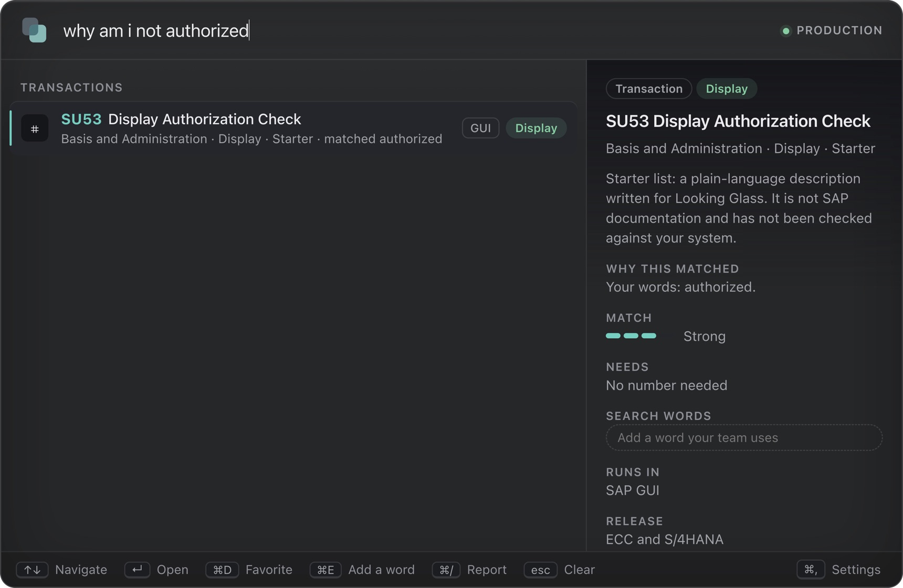This screenshot has height=588, width=903.
Task: Focus the search field with query text
Action: (156, 30)
